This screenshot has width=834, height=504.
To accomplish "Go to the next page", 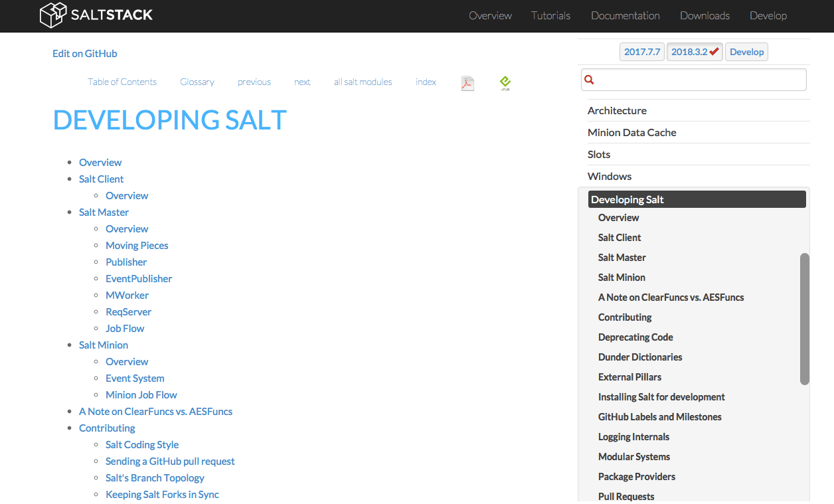I will (x=302, y=82).
